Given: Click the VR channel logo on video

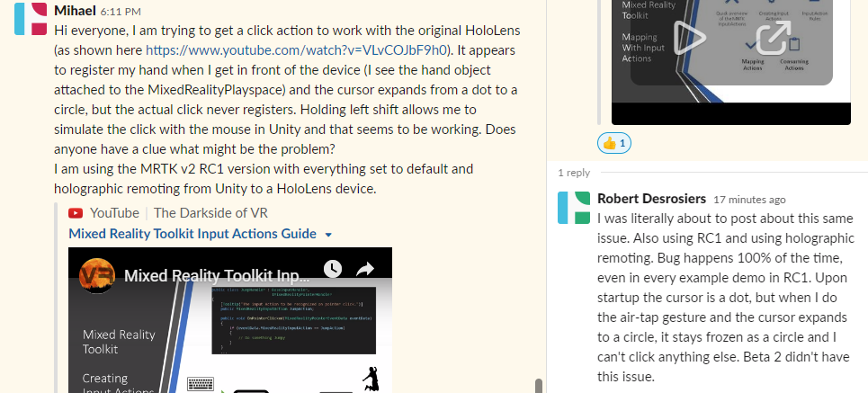Looking at the screenshot, I should pyautogui.click(x=97, y=276).
